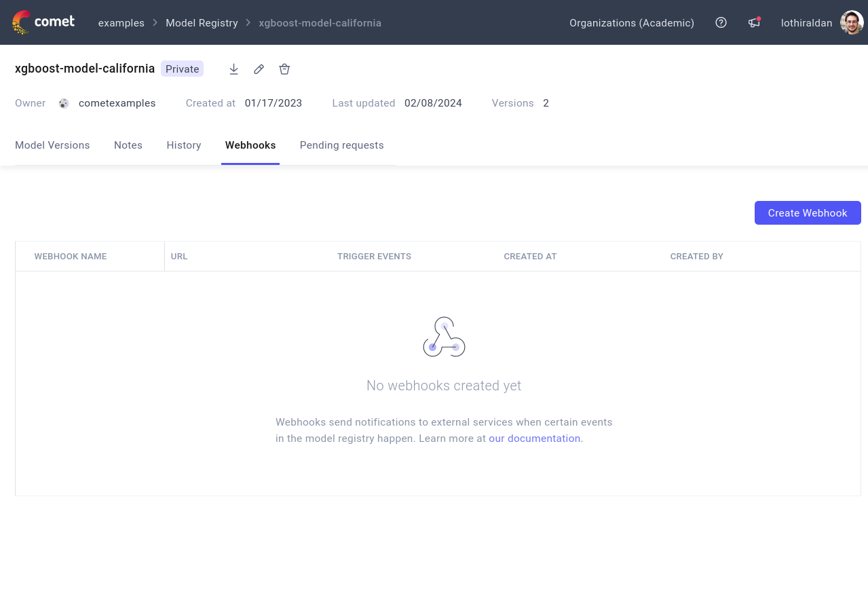Image resolution: width=868 pixels, height=615 pixels.
Task: Click the cometexamples owner avatar
Action: pos(63,103)
